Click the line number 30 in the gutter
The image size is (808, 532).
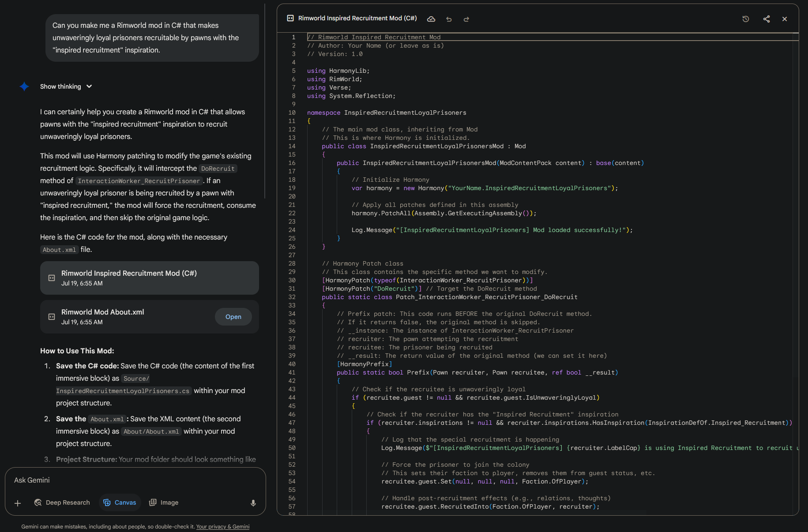292,280
